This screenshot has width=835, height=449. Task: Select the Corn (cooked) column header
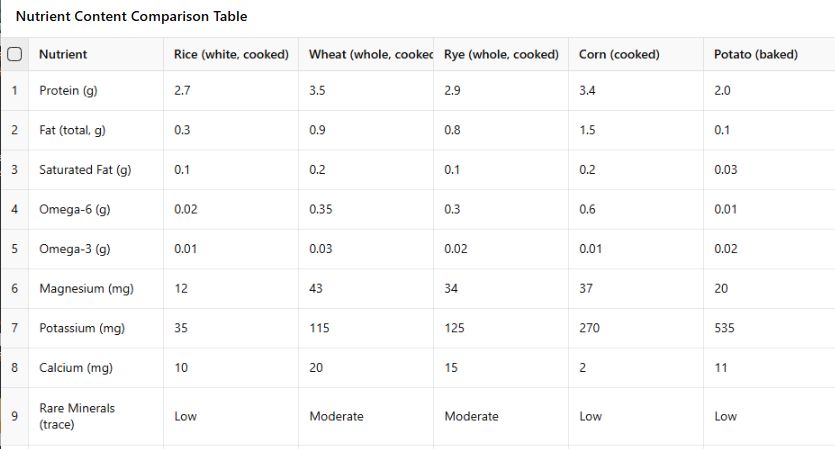click(x=636, y=54)
